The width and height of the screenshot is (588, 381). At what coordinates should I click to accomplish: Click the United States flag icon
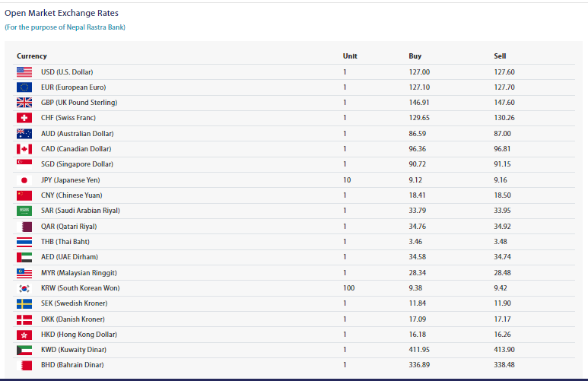(24, 71)
